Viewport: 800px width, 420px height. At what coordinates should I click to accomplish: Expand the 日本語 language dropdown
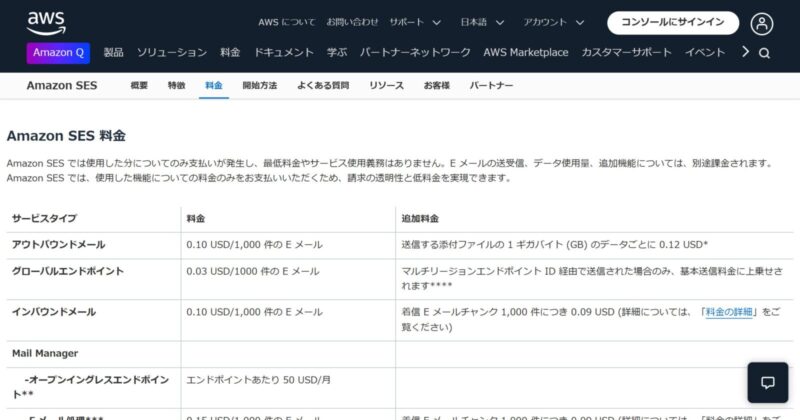coord(486,22)
